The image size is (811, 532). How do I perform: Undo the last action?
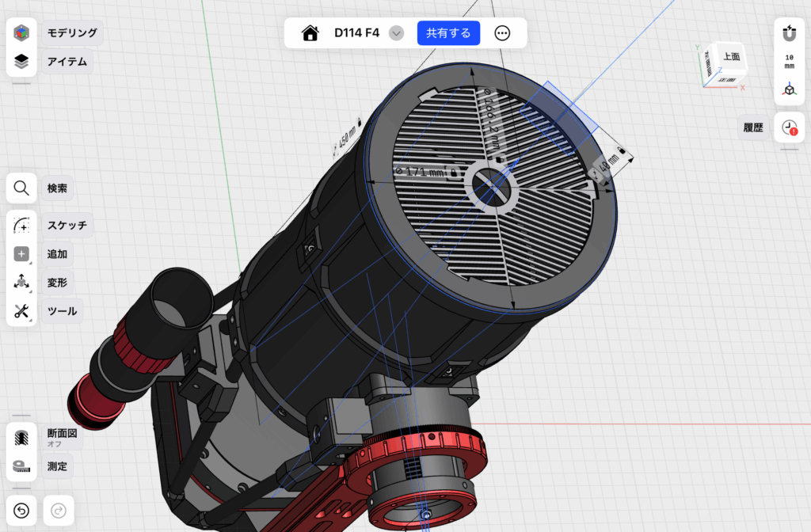(x=22, y=511)
